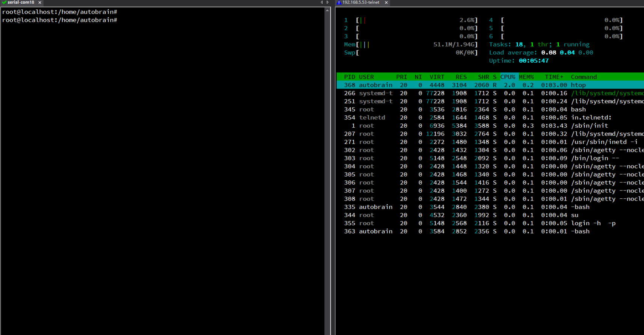This screenshot has width=644, height=335.
Task: Select the htop process row PID 368
Action: 490,85
